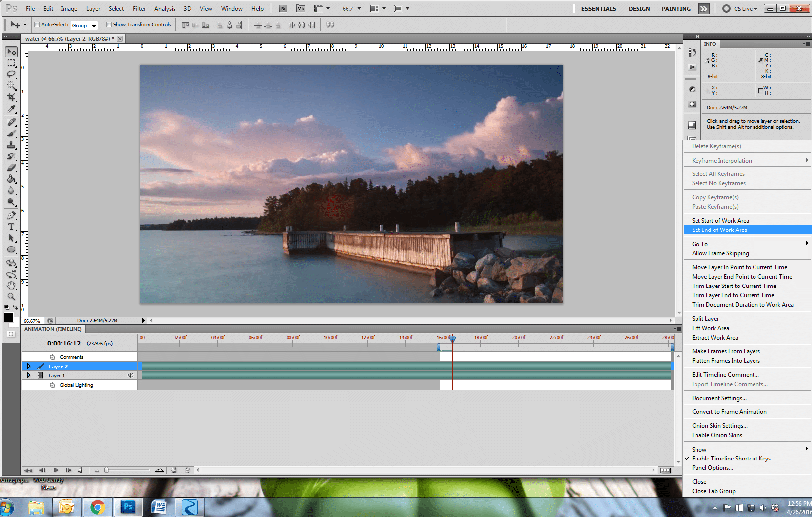Open the Filter menu
The width and height of the screenshot is (812, 517).
(x=139, y=9)
